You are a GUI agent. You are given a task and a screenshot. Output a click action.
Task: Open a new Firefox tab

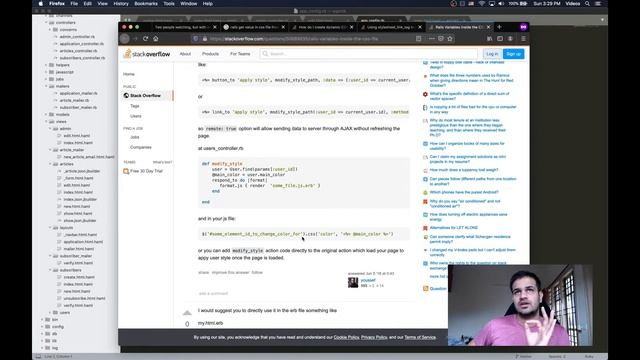coord(499,27)
